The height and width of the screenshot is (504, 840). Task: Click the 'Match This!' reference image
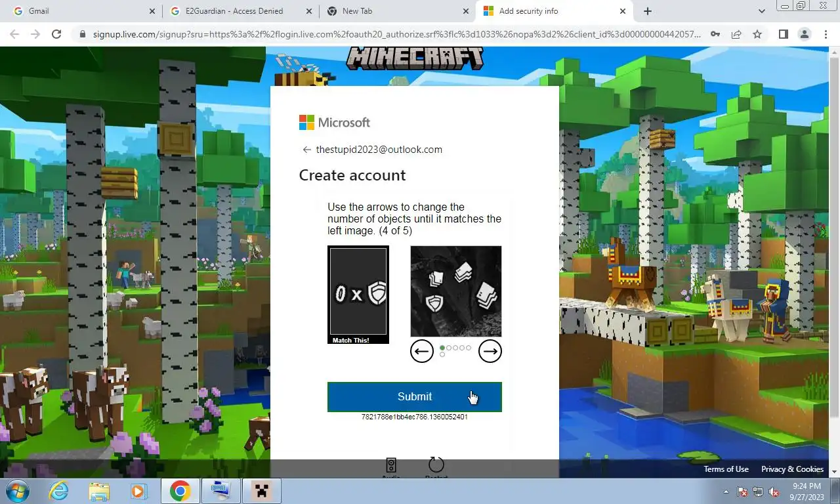(358, 295)
